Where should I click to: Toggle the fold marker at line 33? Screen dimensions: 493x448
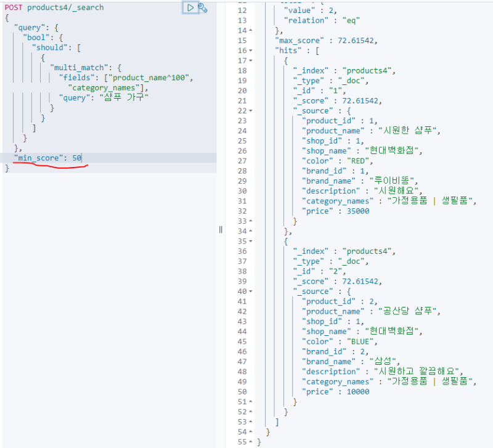(x=251, y=221)
